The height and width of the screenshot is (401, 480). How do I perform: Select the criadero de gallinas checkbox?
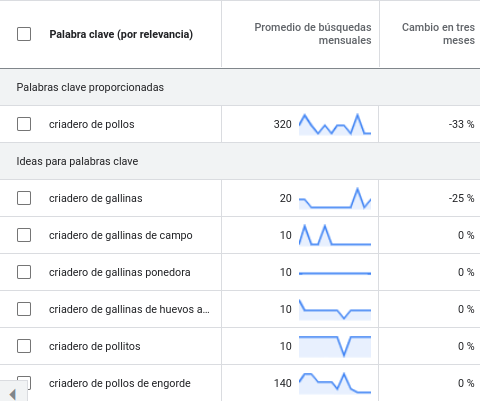24,198
